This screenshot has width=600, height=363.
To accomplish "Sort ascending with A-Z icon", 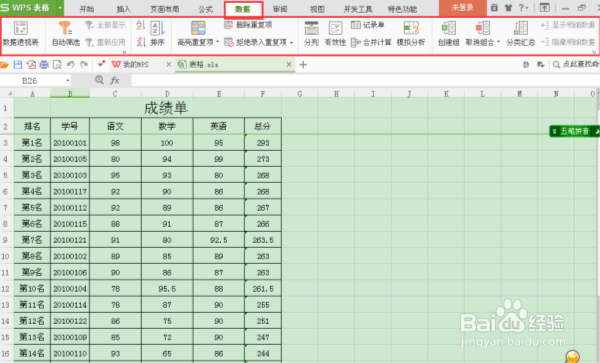I will (140, 25).
